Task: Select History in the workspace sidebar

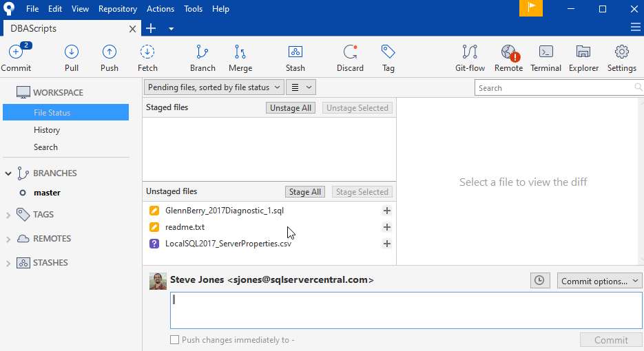Action: point(47,130)
